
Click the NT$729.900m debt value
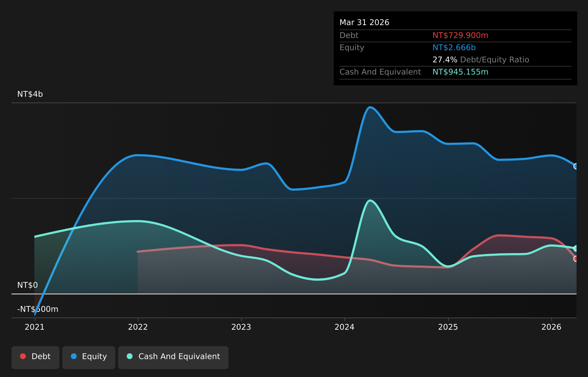point(461,35)
